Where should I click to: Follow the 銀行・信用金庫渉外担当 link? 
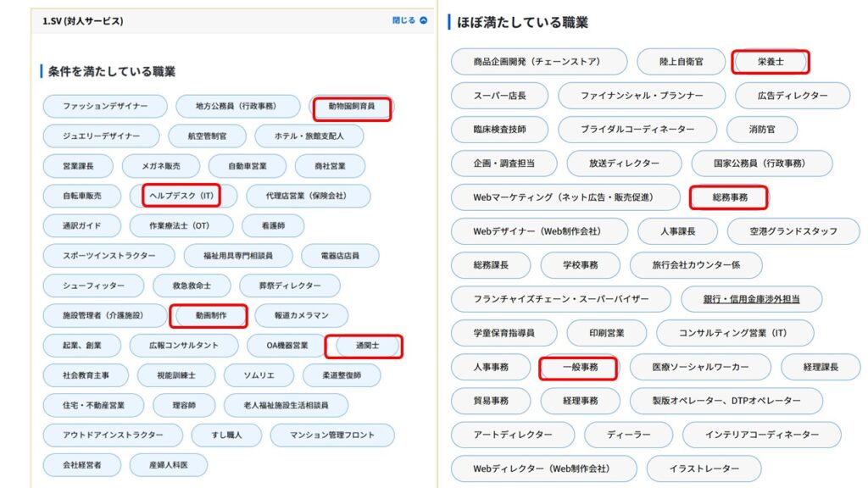pyautogui.click(x=751, y=299)
